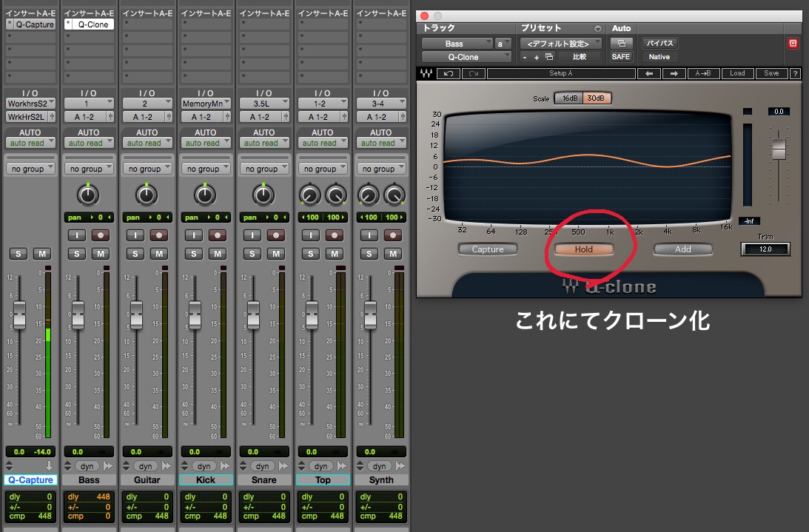Screen dimensions: 809x532
Task: Click the Bass track volume fader
Action: [x=78, y=314]
